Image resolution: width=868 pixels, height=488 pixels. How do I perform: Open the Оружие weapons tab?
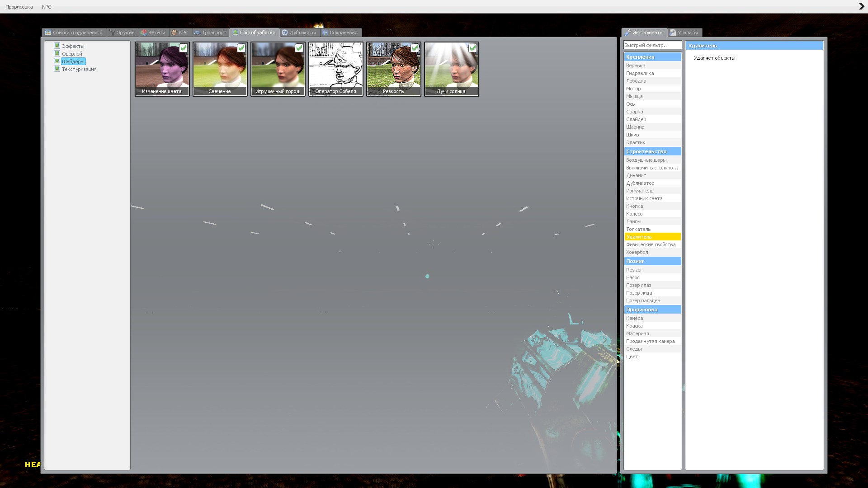click(x=123, y=33)
